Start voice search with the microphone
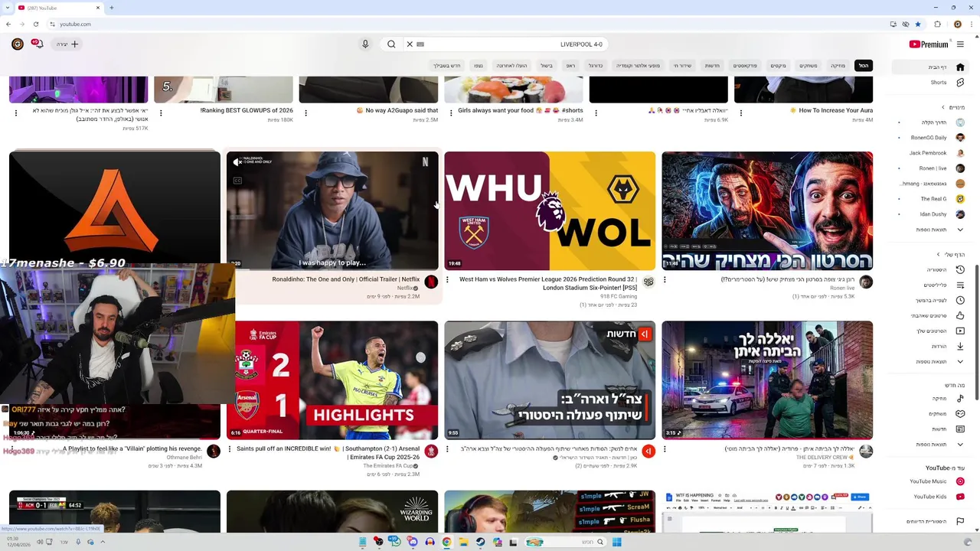The height and width of the screenshot is (551, 980). [365, 44]
